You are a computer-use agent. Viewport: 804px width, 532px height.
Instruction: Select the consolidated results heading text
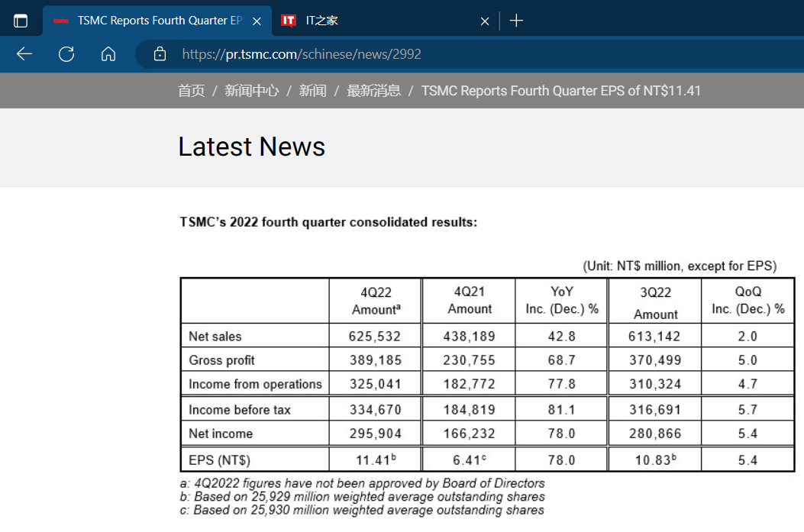pos(328,222)
